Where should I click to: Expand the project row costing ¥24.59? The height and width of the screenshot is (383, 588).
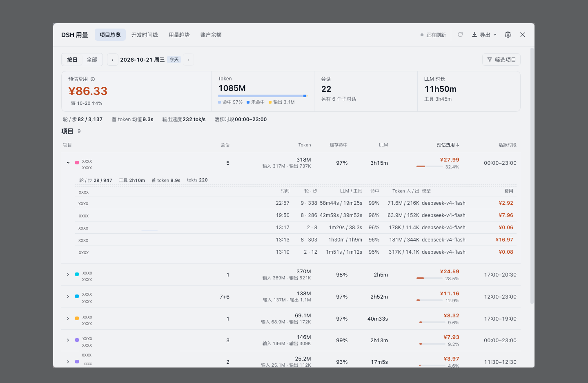(68, 275)
